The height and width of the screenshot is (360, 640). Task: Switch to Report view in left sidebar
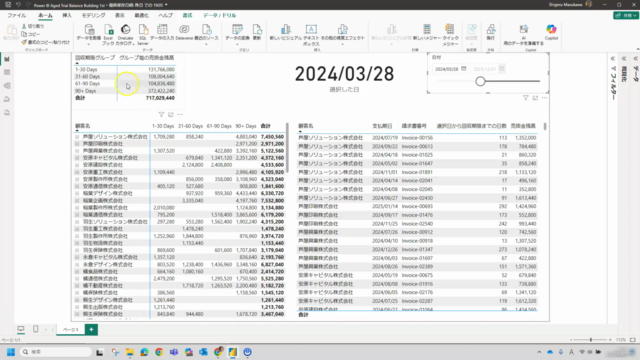coord(7,59)
